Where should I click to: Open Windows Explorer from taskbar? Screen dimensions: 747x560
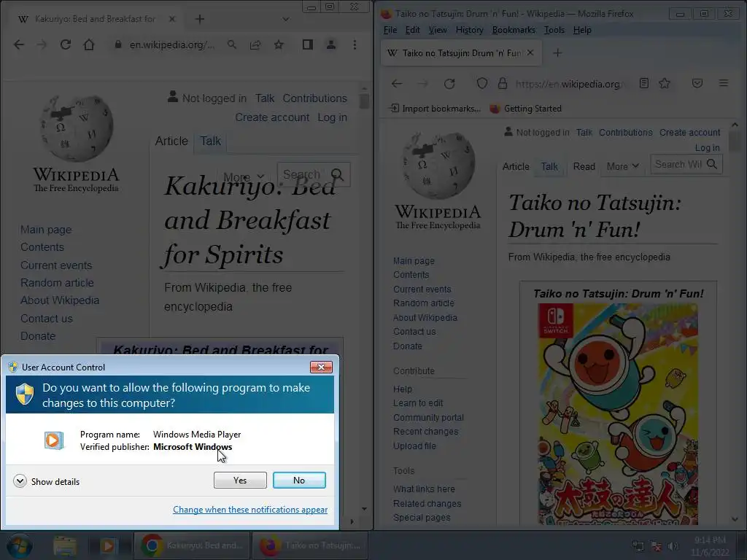(65, 545)
